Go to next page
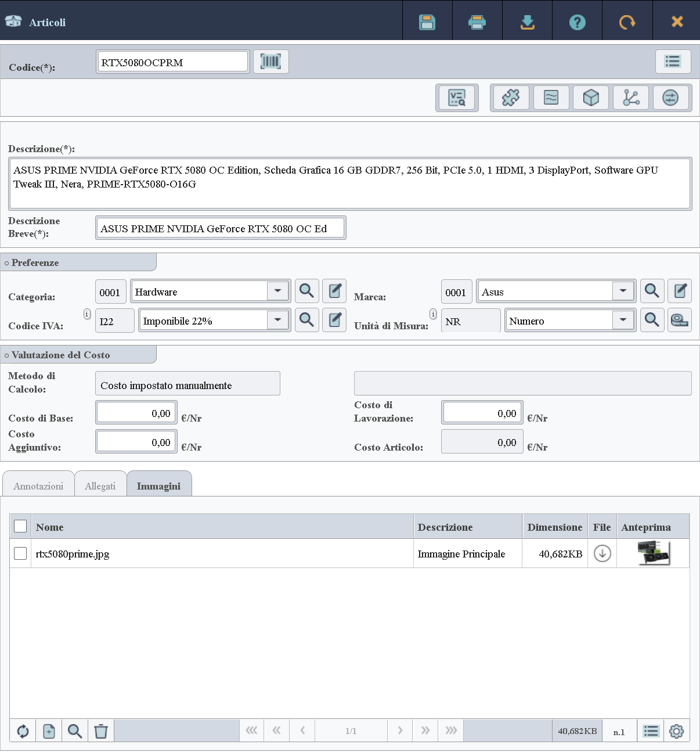 [x=400, y=731]
